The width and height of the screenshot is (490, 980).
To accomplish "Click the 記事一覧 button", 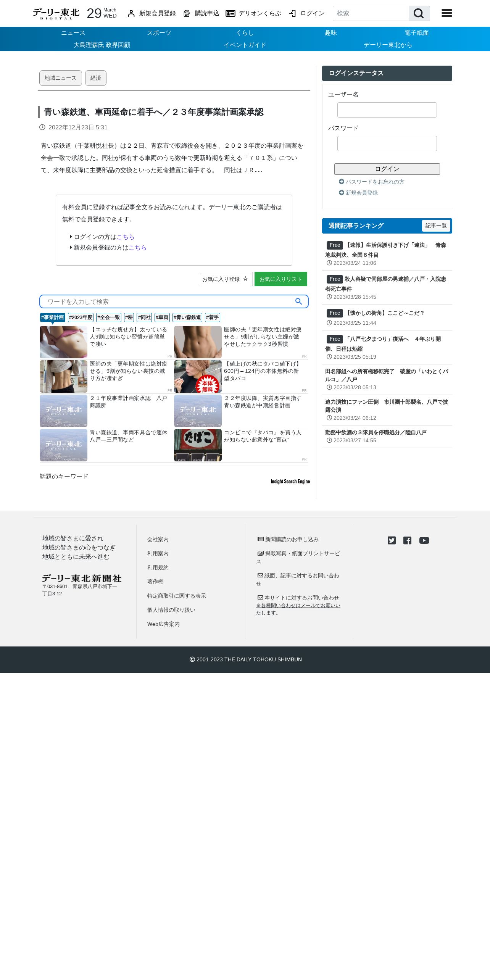I will 436,226.
